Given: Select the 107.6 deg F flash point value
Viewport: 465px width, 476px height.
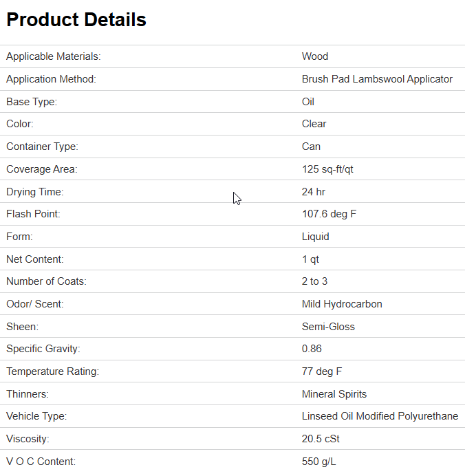Looking at the screenshot, I should [329, 214].
